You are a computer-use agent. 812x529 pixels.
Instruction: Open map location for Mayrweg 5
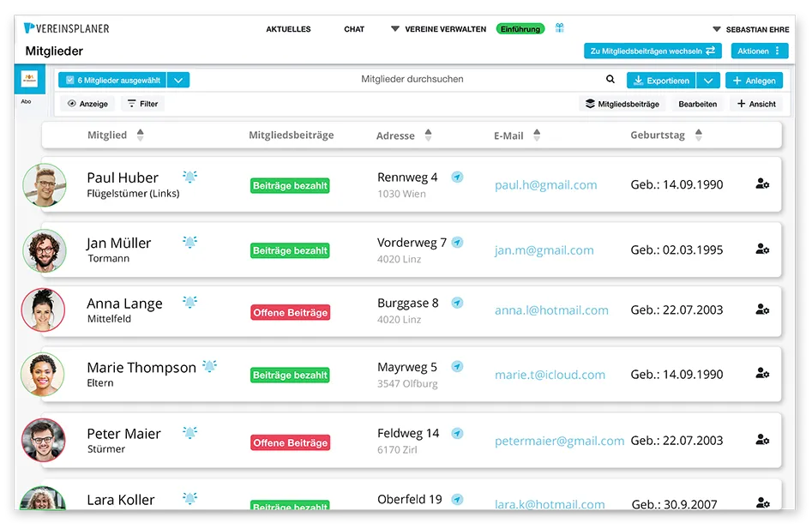click(457, 366)
